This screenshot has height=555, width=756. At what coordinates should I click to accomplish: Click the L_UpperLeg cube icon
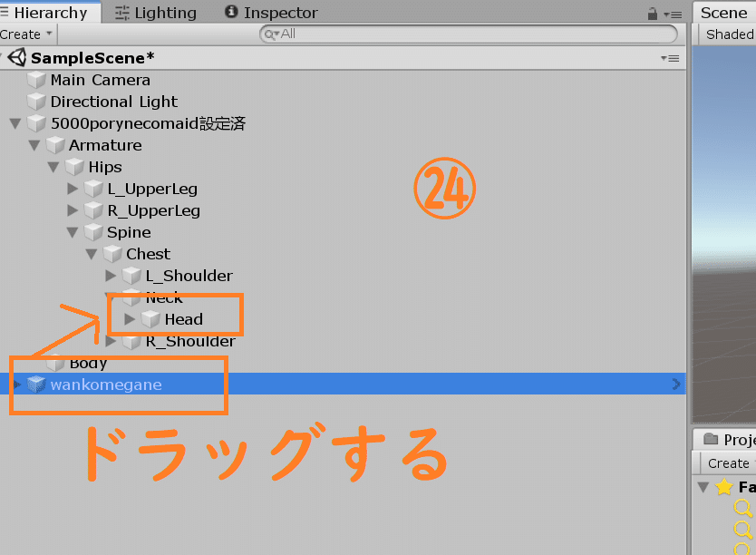click(93, 189)
